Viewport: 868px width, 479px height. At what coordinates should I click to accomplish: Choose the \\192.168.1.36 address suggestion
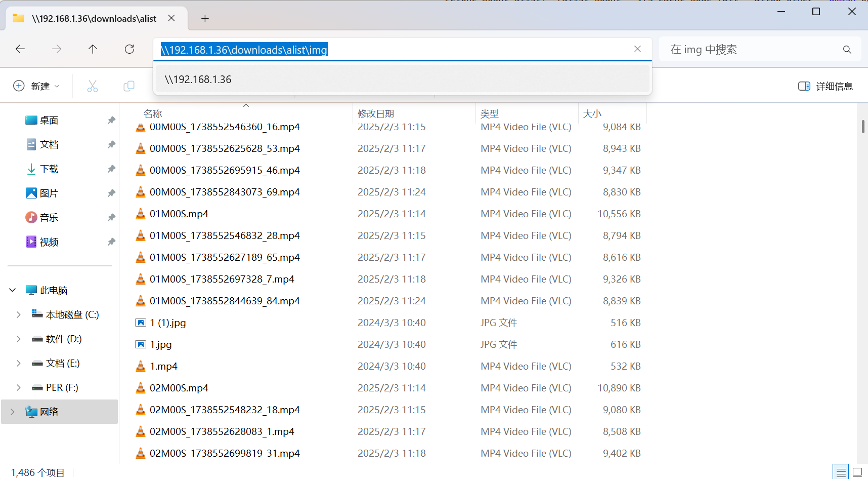pyautogui.click(x=403, y=79)
